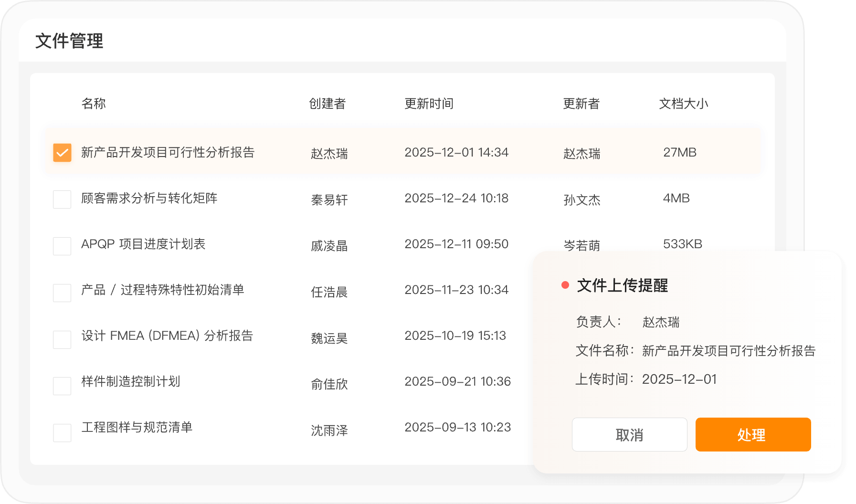Select the 工程图样与规范清单 checkbox
Viewport: 856px width, 504px height.
point(62,432)
